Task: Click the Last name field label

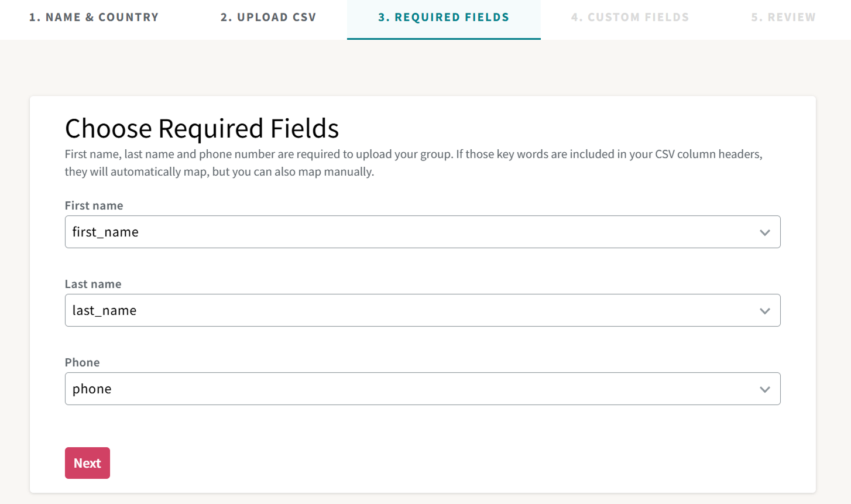Action: click(x=92, y=284)
